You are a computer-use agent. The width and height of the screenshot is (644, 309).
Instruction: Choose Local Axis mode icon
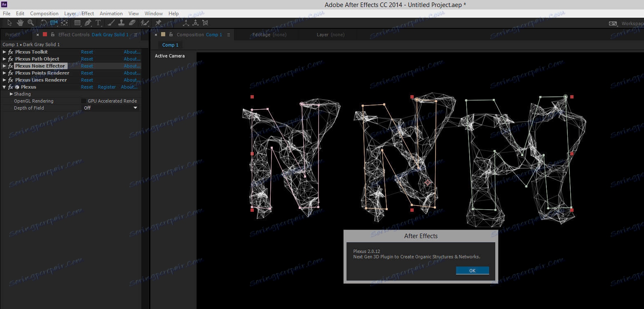[186, 23]
